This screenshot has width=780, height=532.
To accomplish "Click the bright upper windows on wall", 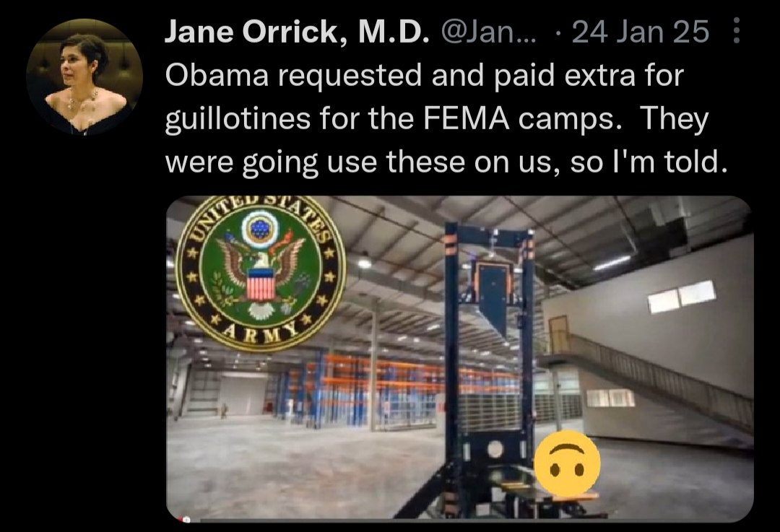I will (682, 297).
